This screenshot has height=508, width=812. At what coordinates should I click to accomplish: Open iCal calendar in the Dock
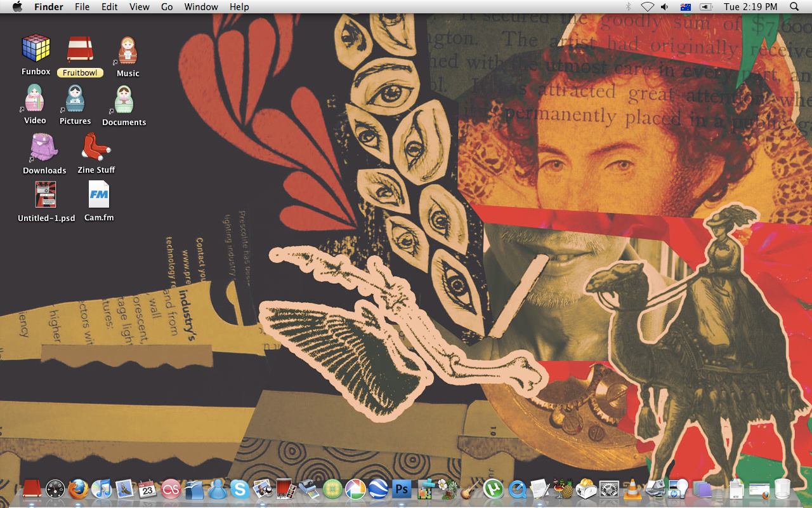tap(148, 489)
